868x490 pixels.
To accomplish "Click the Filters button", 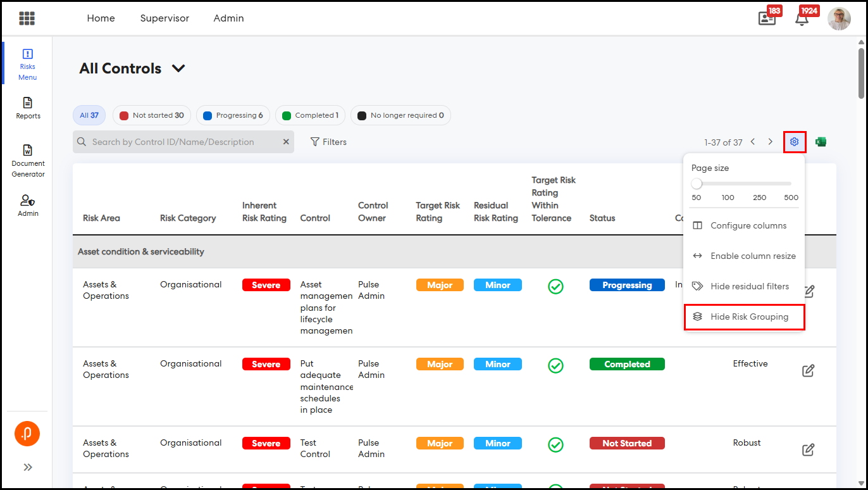I will click(x=328, y=142).
